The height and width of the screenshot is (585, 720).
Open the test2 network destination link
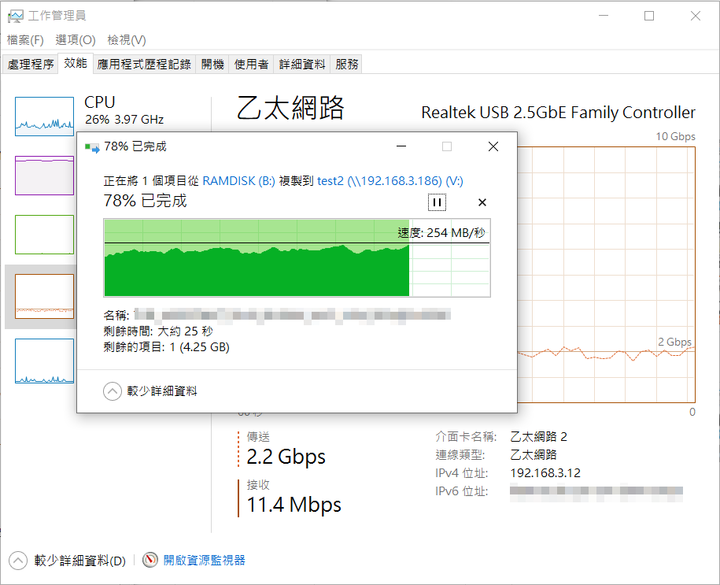[x=390, y=180]
